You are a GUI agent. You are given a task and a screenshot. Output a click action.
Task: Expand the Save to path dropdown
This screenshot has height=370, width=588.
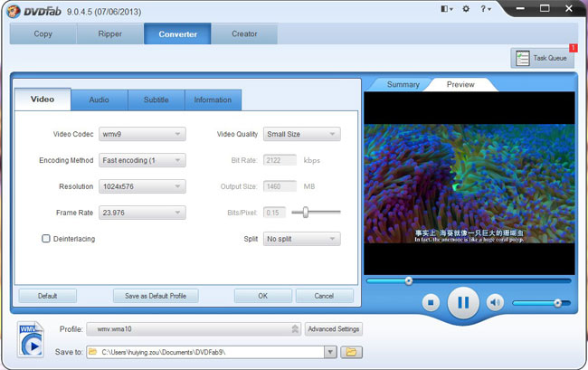click(330, 352)
